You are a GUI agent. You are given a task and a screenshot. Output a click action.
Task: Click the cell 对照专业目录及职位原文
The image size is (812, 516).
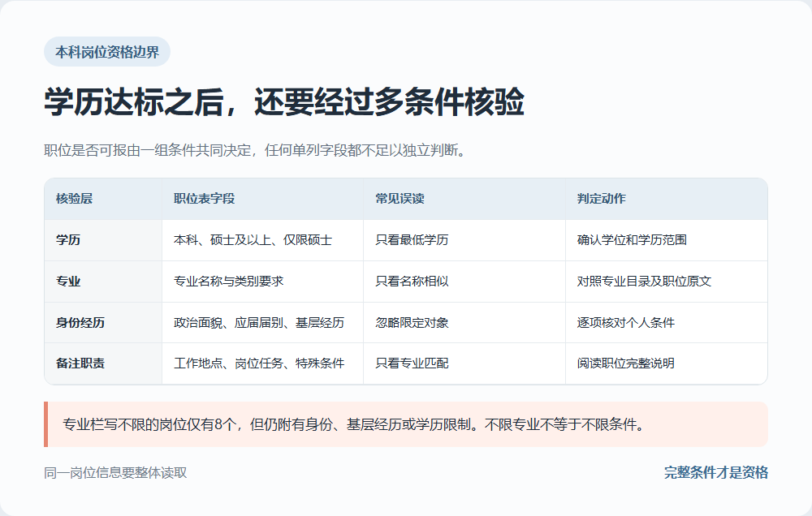coord(667,282)
